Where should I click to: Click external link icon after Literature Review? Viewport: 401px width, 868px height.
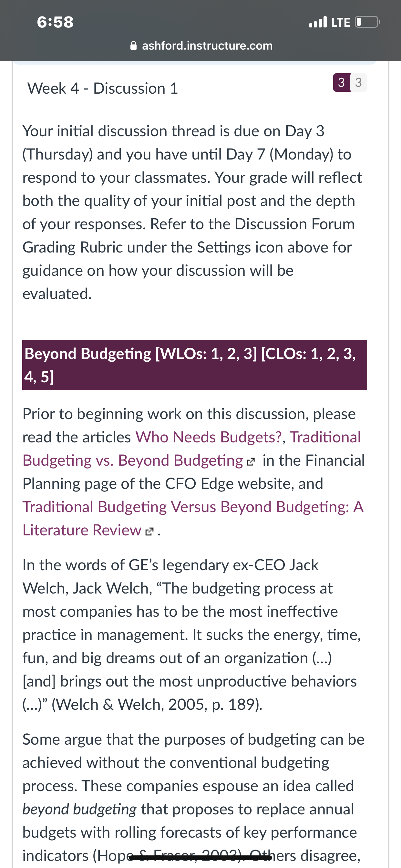click(x=149, y=532)
